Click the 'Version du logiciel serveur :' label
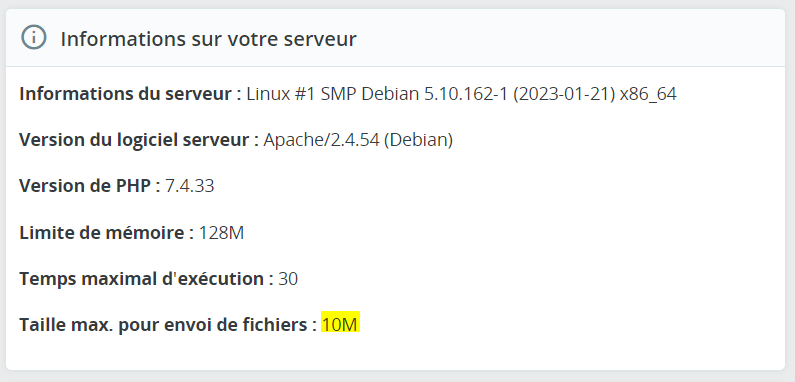The width and height of the screenshot is (795, 382). (139, 140)
